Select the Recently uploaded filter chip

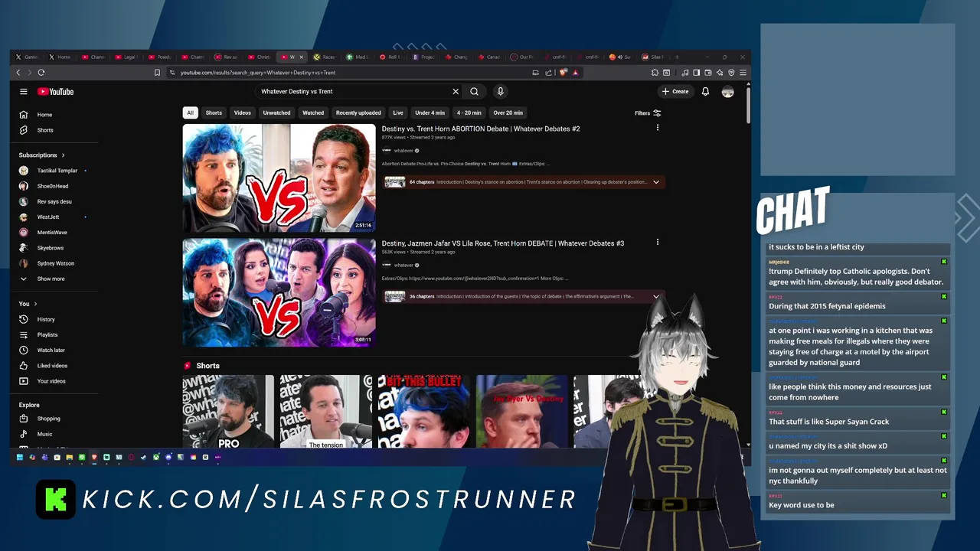pos(358,112)
